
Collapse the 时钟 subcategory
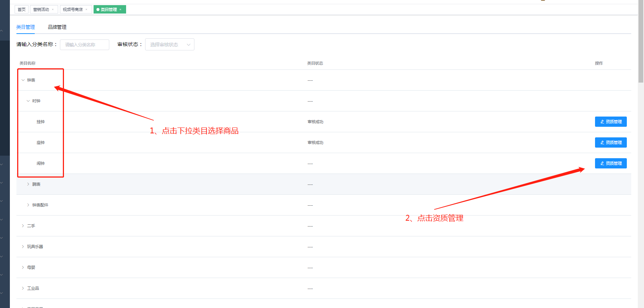[x=28, y=101]
